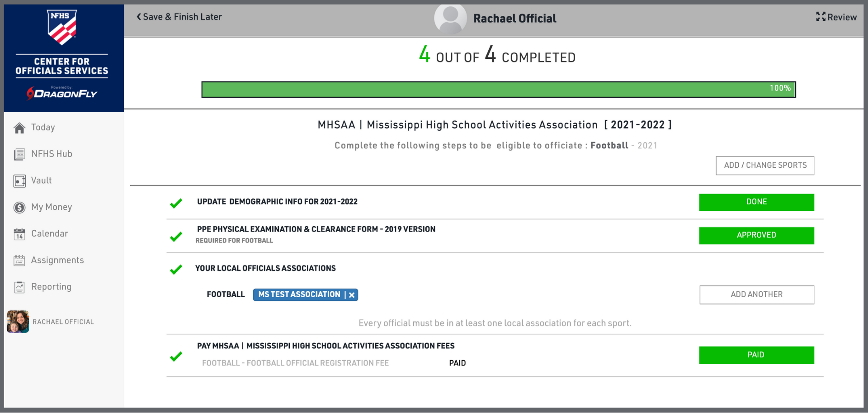
Task: Click checkmark beside Update Demographic Info
Action: click(176, 203)
